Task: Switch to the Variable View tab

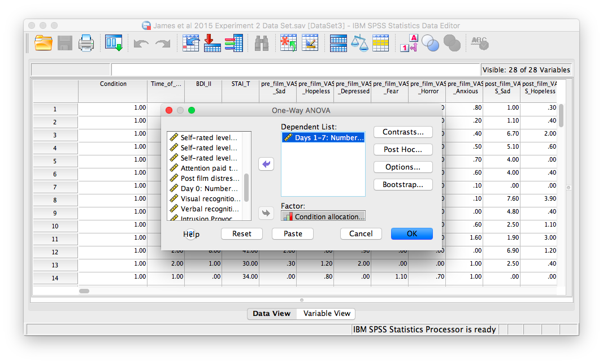Action: click(327, 314)
